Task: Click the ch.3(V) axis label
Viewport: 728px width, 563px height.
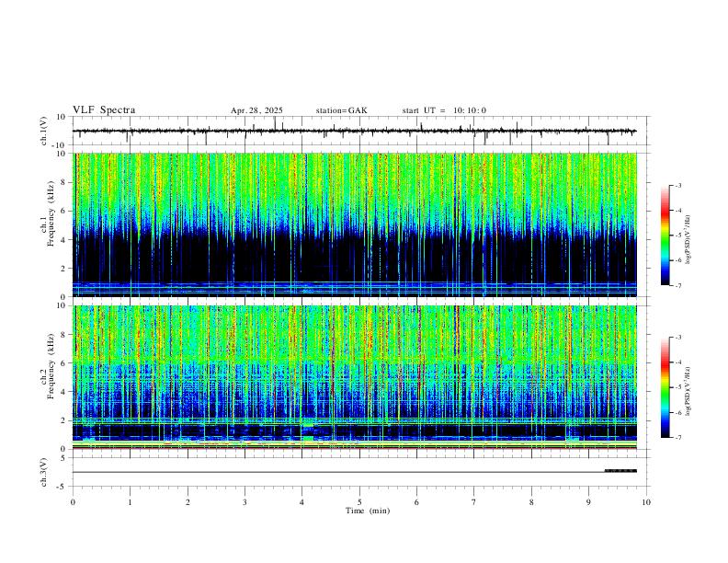Action: click(x=44, y=472)
